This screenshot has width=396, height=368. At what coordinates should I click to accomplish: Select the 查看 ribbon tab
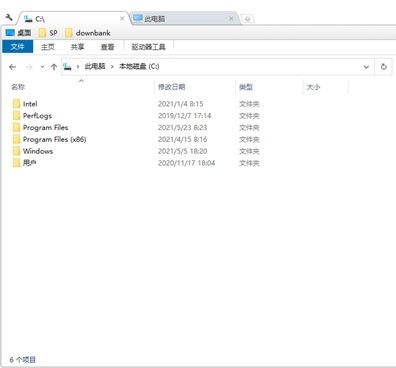[107, 47]
